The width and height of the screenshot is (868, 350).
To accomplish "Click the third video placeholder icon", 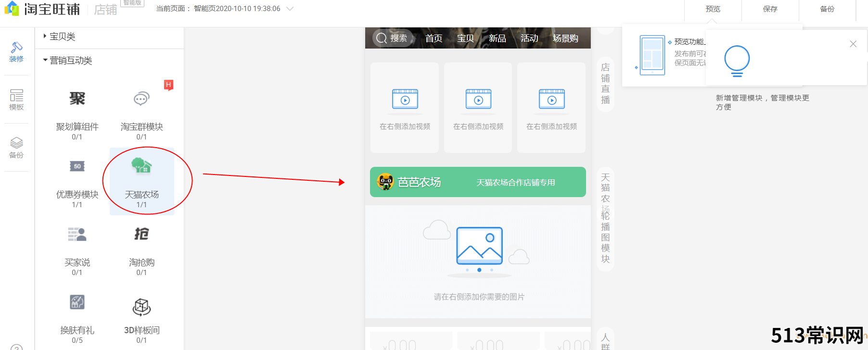I will click(552, 100).
